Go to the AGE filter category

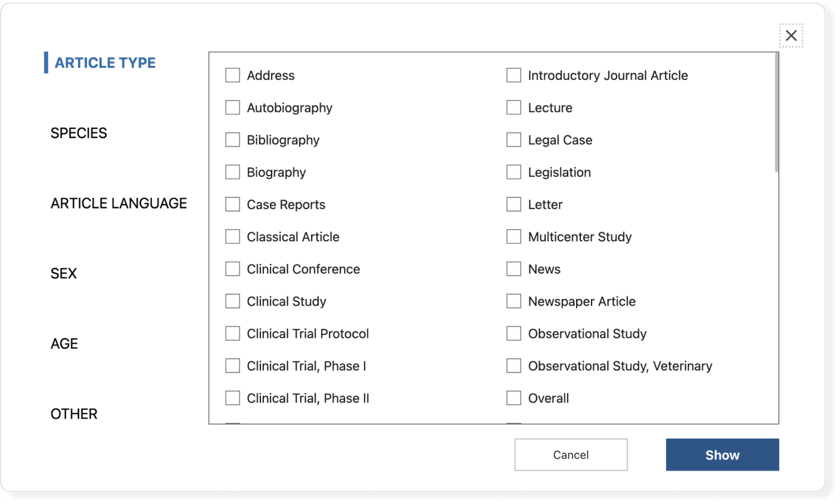(x=64, y=343)
